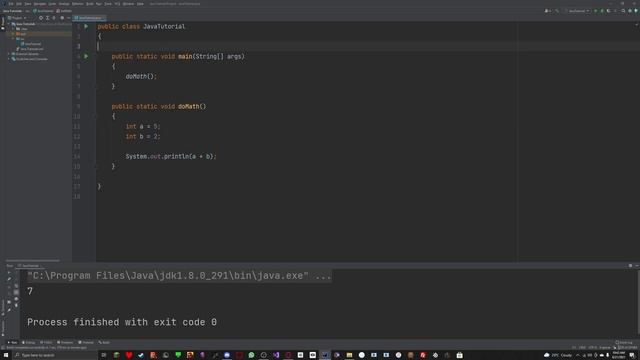
Task: Select JavaTutorial tab in Run panel
Action: click(x=29, y=266)
